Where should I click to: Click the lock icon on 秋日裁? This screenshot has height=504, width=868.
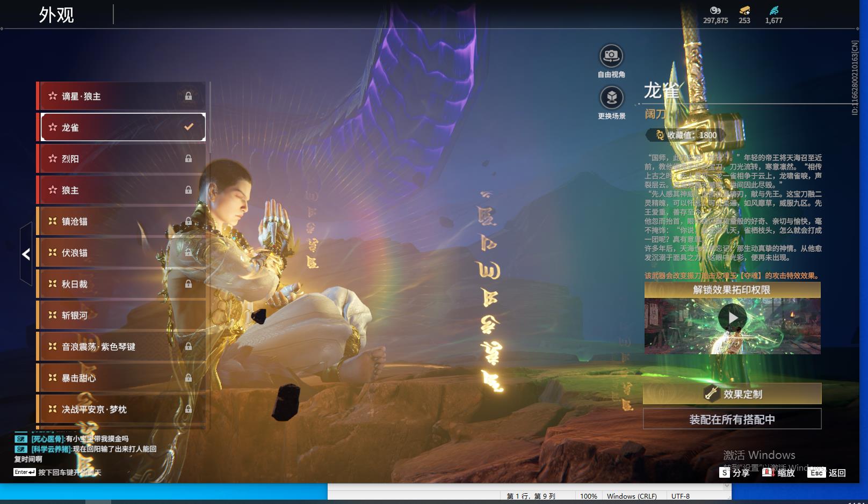tap(189, 284)
